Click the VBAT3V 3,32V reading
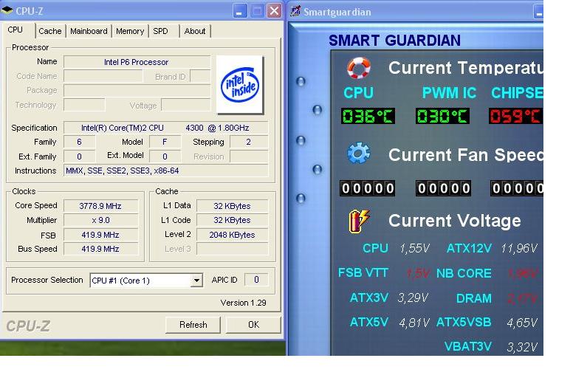Viewport: 573px width, 392px height. (x=522, y=347)
